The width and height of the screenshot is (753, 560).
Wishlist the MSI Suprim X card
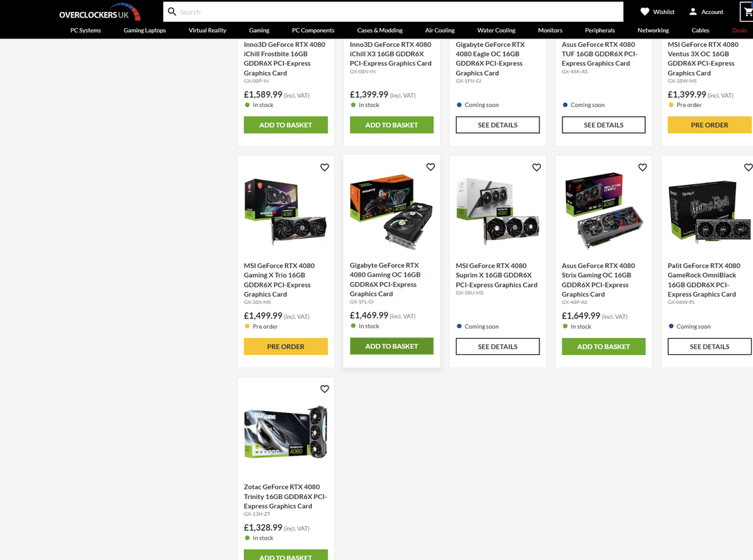pos(537,167)
